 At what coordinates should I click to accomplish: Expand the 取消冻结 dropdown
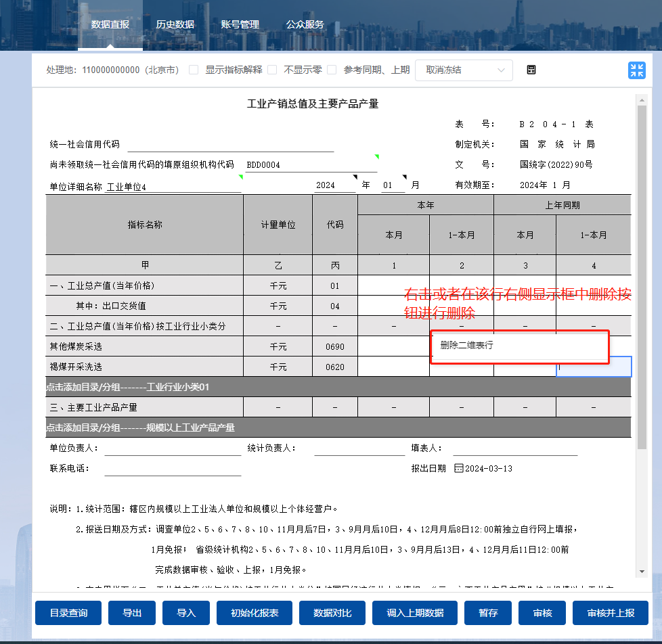pyautogui.click(x=464, y=70)
